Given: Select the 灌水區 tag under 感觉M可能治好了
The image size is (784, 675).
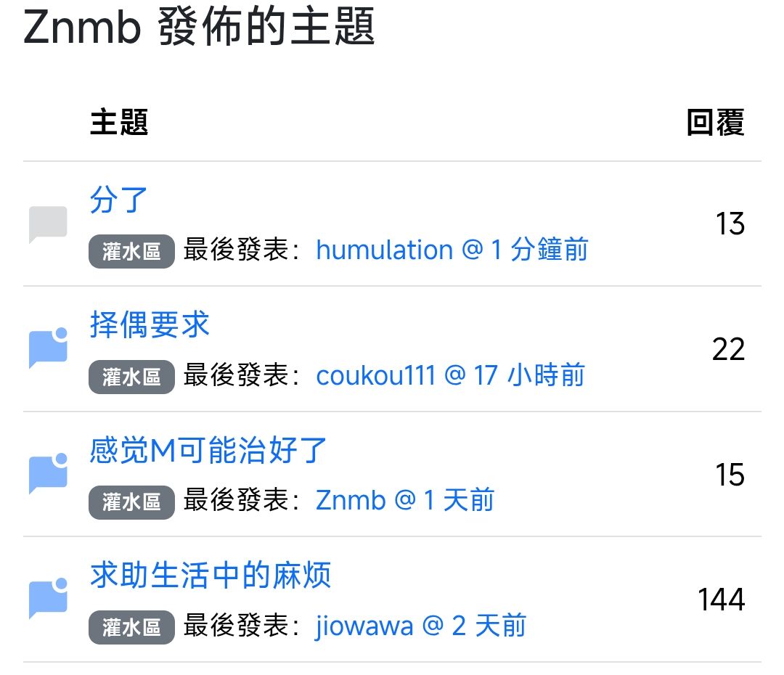Looking at the screenshot, I should (x=131, y=502).
